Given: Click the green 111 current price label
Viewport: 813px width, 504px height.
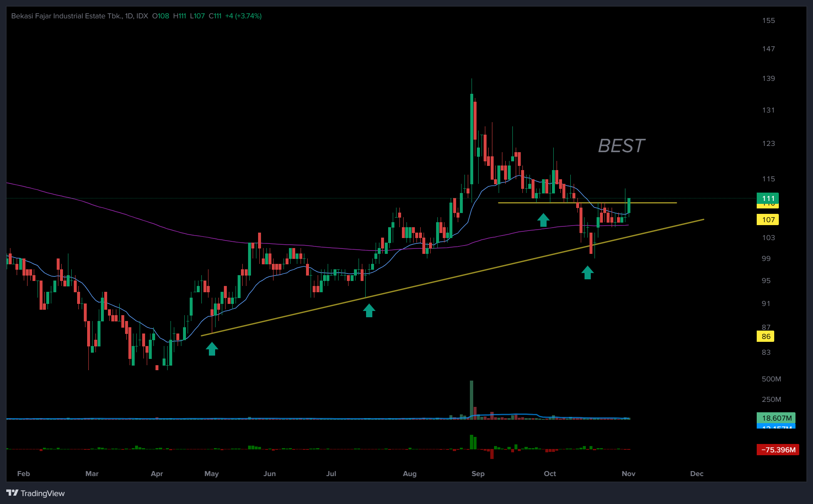Looking at the screenshot, I should [768, 198].
